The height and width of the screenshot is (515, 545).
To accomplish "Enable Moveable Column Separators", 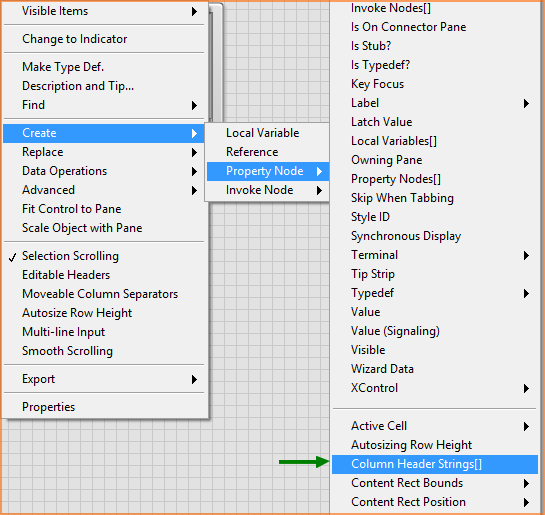I will pos(104,294).
